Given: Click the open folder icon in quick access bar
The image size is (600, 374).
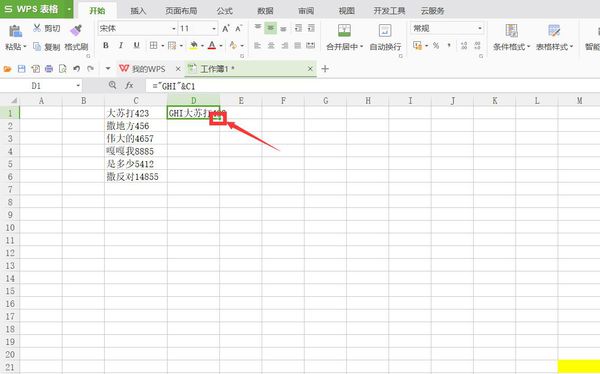Looking at the screenshot, I should click(8, 69).
